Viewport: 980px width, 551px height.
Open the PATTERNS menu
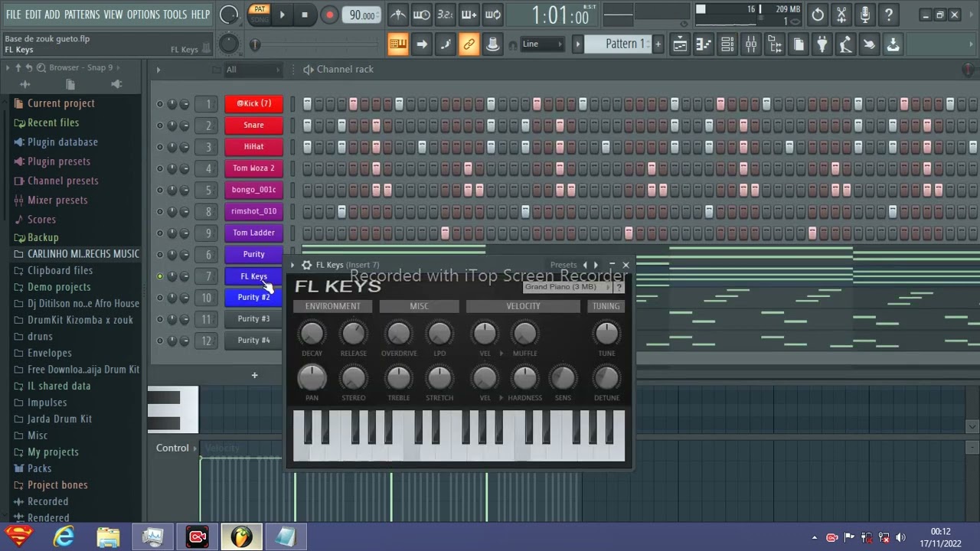[x=82, y=15]
